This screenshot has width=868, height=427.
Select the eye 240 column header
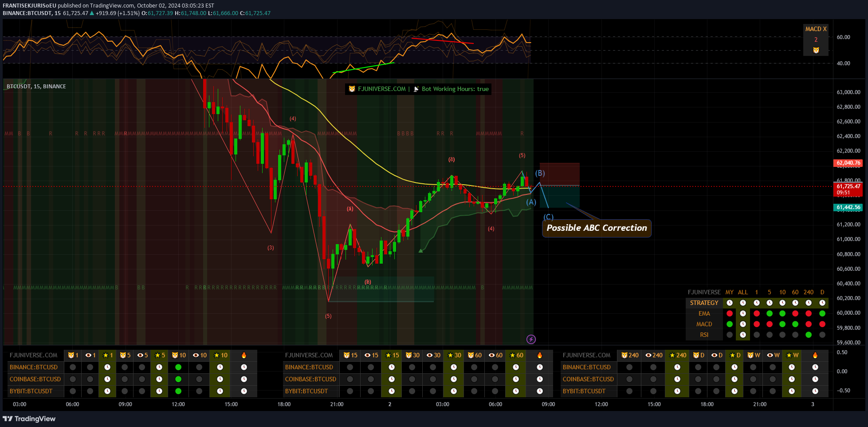point(653,355)
